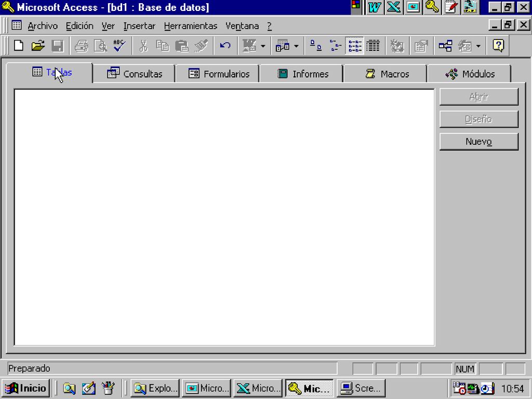Open the Office Links dropdown arrow

[263, 46]
